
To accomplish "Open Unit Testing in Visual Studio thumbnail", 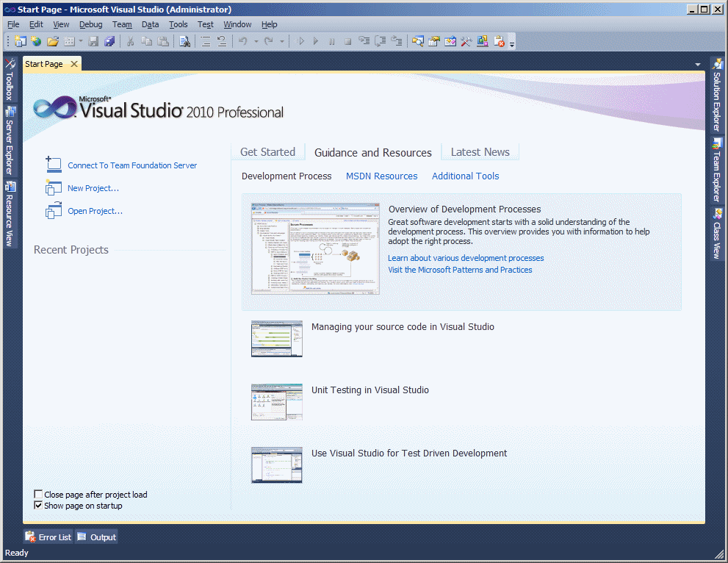I will click(x=277, y=402).
